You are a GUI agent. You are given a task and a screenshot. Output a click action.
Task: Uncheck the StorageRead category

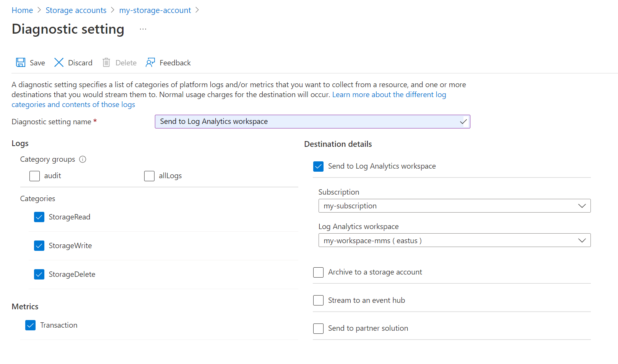coord(39,217)
